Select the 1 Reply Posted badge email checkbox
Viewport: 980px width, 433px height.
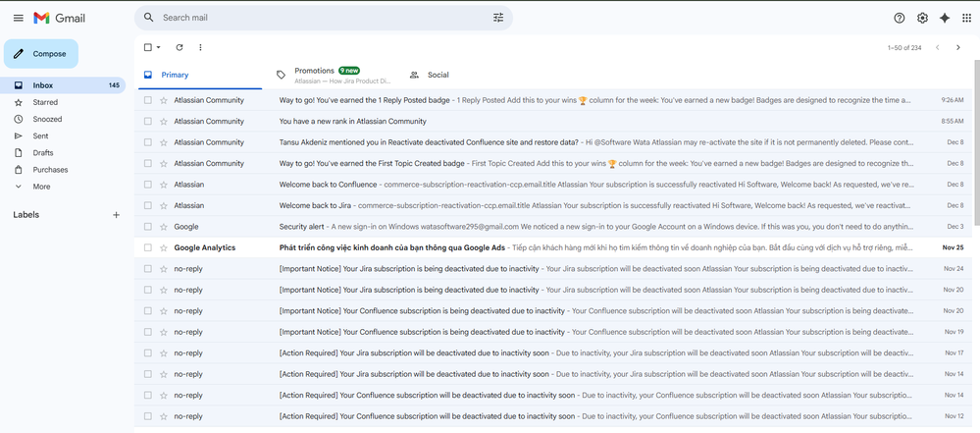click(x=147, y=100)
